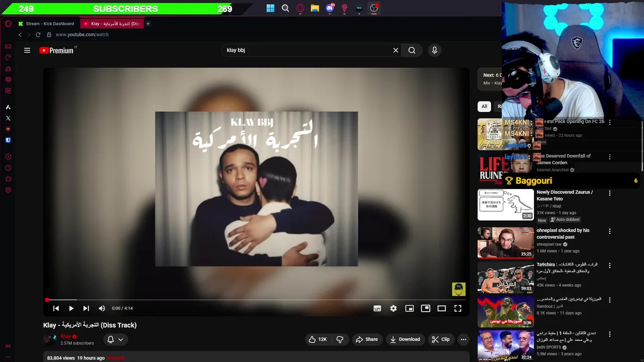Open Opera GX main menu logo

point(8,24)
